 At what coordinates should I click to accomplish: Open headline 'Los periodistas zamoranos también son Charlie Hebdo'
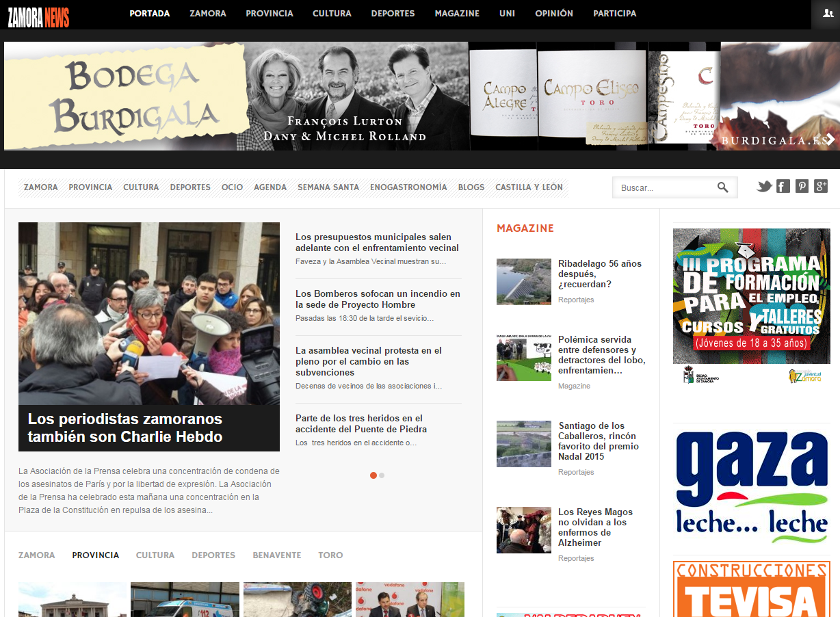(125, 428)
